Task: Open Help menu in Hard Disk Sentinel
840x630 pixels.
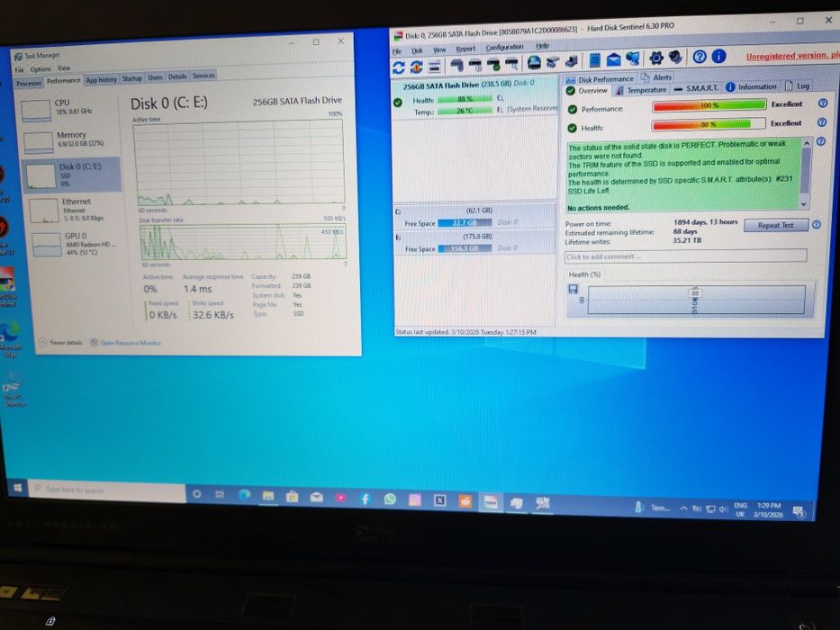Action: pyautogui.click(x=542, y=46)
